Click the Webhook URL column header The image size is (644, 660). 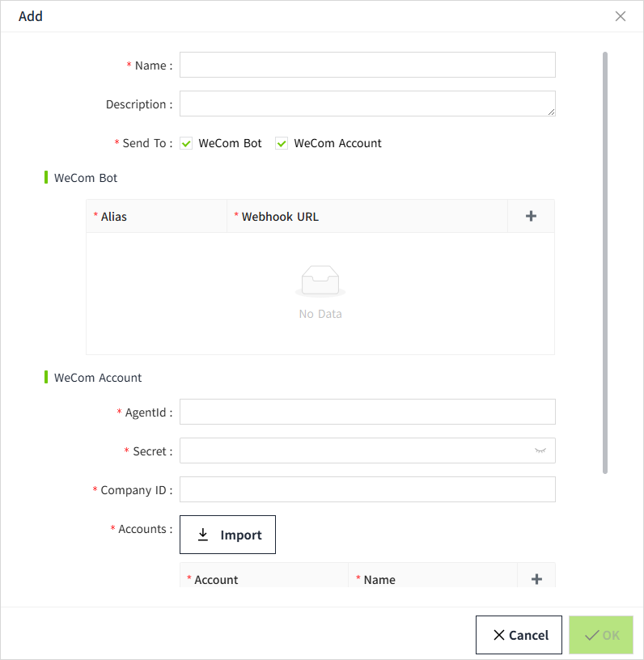pyautogui.click(x=280, y=217)
